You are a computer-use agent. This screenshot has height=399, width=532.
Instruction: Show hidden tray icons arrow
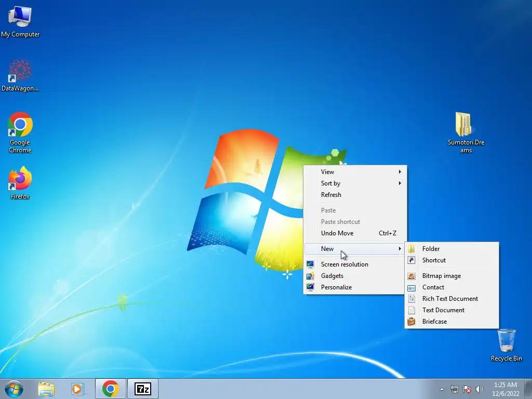(442, 389)
